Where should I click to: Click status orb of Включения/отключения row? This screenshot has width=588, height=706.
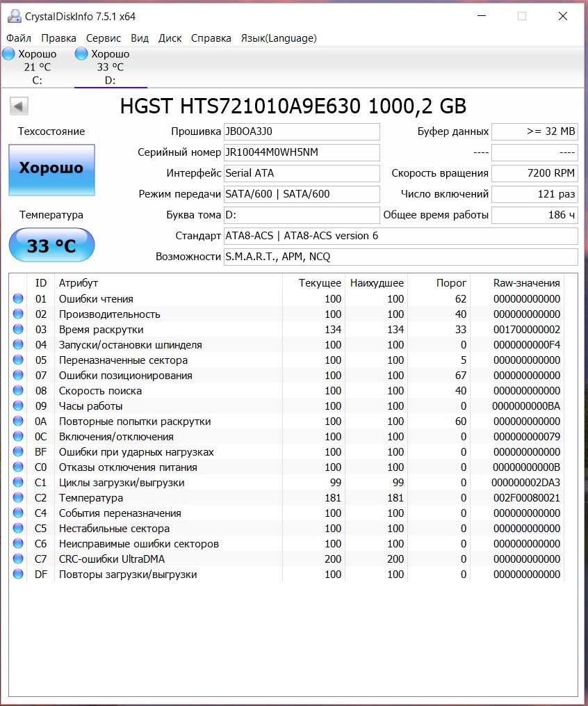(x=18, y=436)
